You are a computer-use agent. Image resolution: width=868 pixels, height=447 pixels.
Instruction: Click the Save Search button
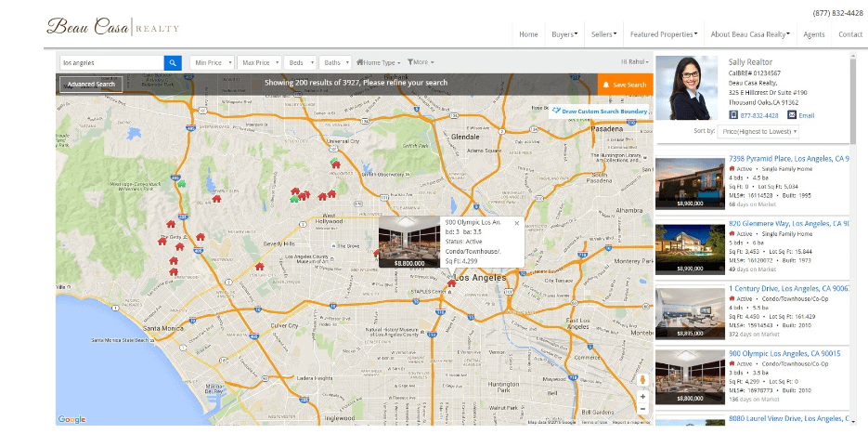[625, 85]
